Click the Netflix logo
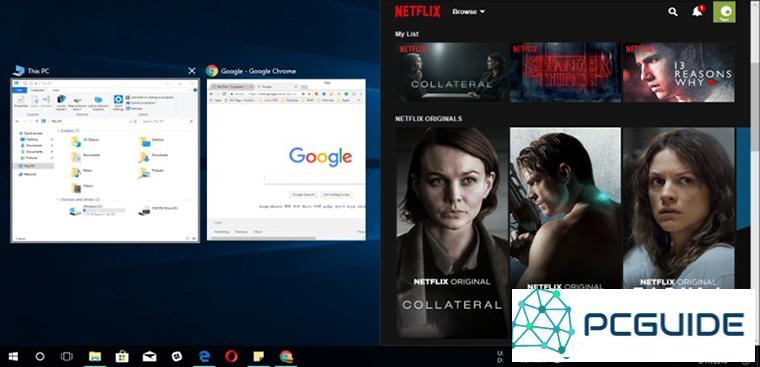The height and width of the screenshot is (367, 760). point(417,12)
